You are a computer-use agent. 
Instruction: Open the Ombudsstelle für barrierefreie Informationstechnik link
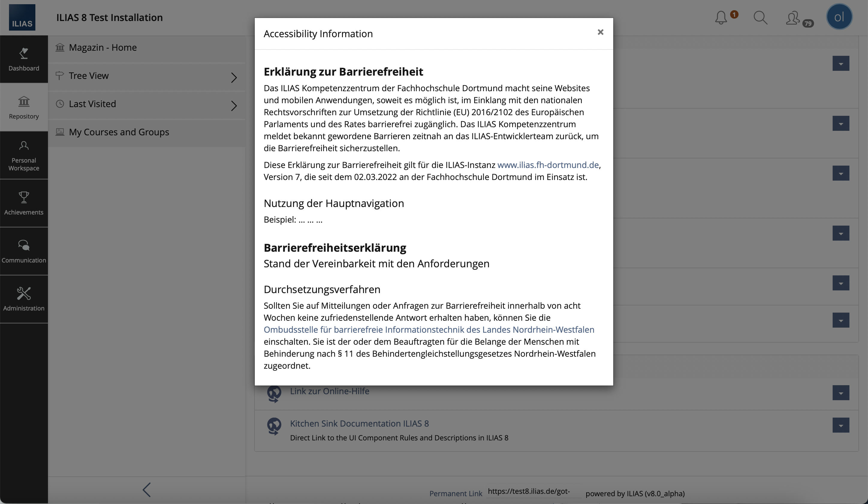(429, 330)
